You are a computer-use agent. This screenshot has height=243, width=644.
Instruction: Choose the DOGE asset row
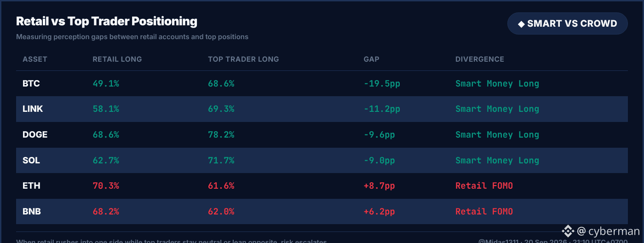click(322, 135)
